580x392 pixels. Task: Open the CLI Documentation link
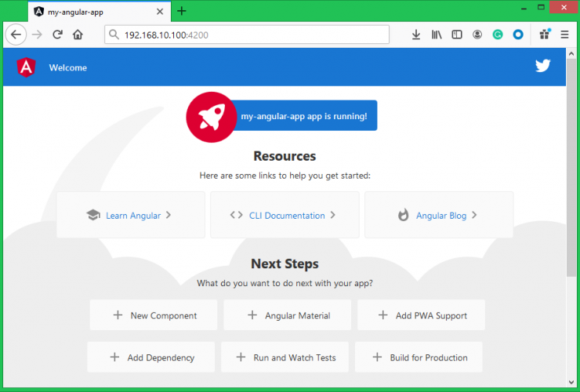pos(285,215)
